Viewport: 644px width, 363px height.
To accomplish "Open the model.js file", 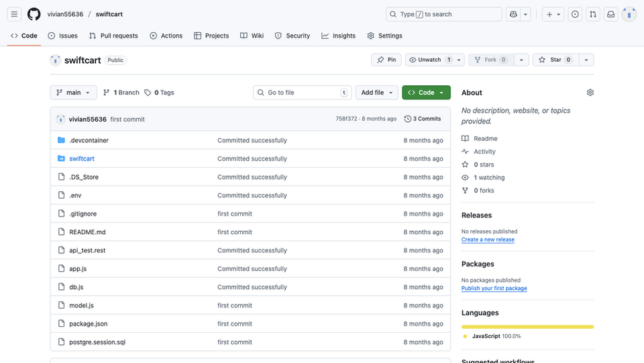I will pyautogui.click(x=81, y=305).
